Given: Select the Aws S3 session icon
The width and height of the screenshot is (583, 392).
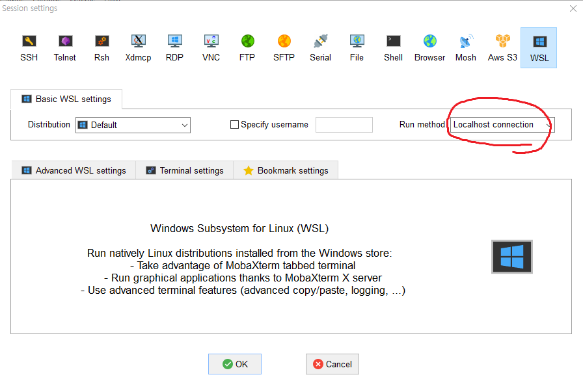Looking at the screenshot, I should pyautogui.click(x=502, y=48).
